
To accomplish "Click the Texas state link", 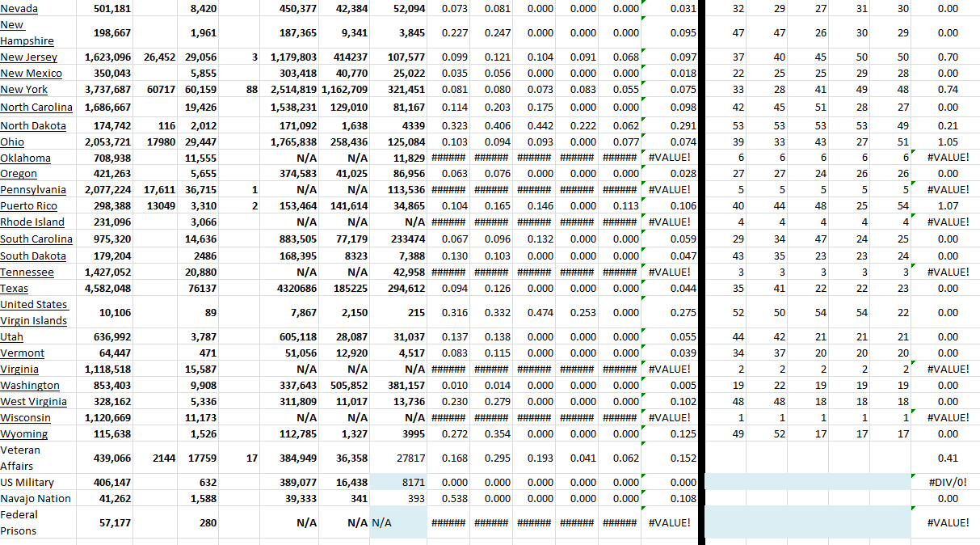I will pyautogui.click(x=14, y=289).
